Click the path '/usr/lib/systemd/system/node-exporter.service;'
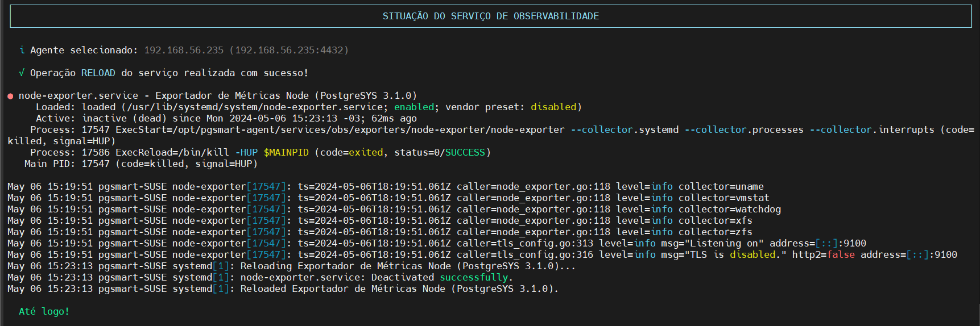Viewport: 980px width, 326px height. pos(258,107)
